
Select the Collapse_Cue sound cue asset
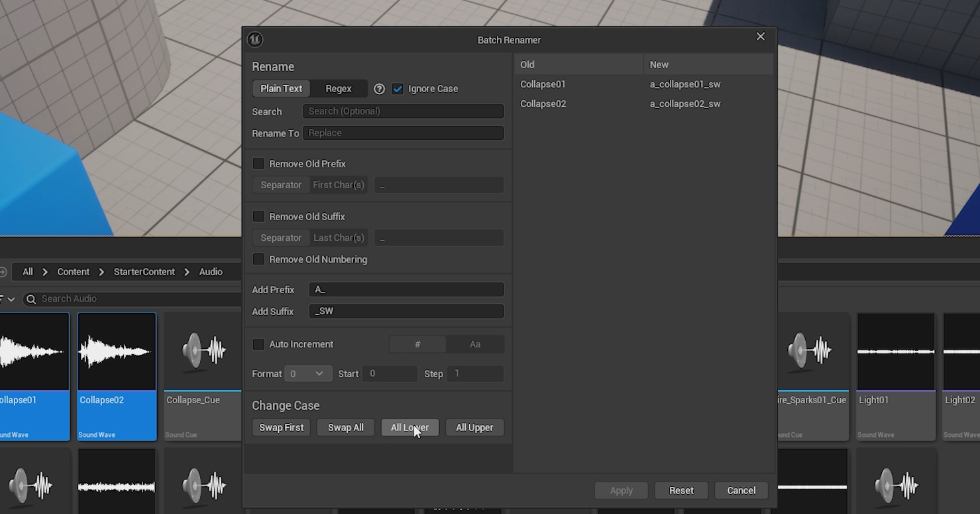pos(202,377)
